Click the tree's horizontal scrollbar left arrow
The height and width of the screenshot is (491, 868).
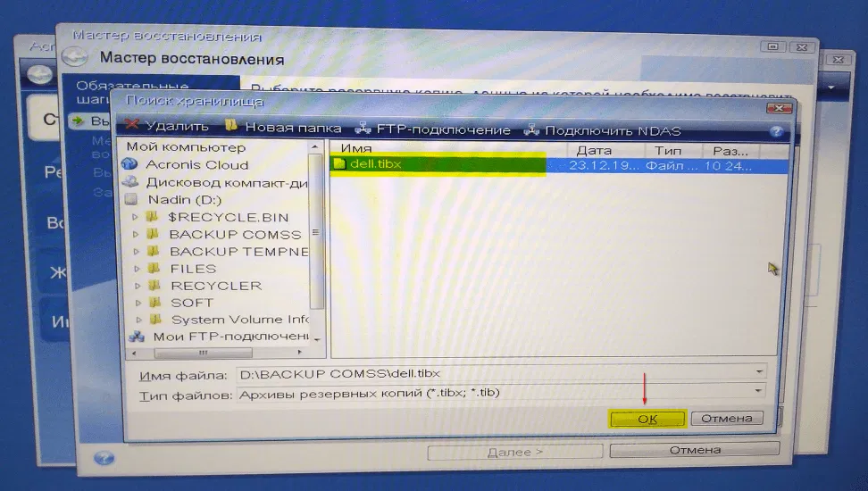pyautogui.click(x=133, y=353)
